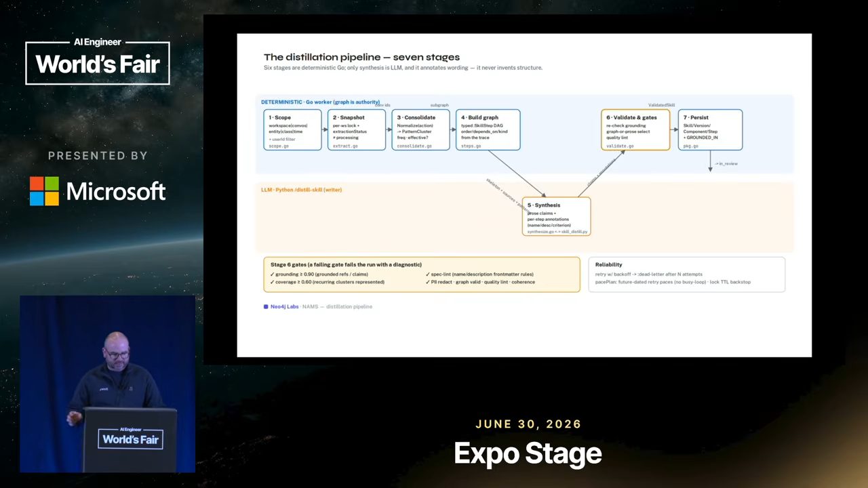The height and width of the screenshot is (488, 868).
Task: Select the purple Neo4j Labs square icon
Action: [266, 306]
